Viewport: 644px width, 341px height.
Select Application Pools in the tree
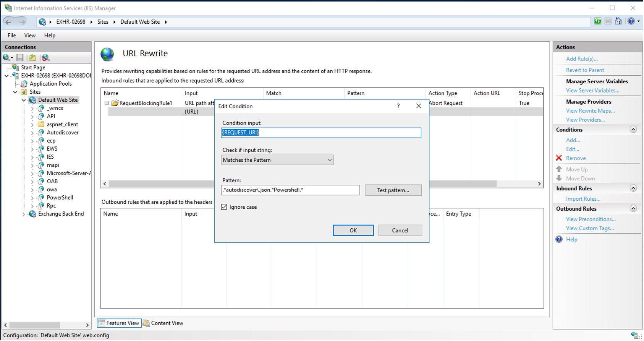pos(51,84)
